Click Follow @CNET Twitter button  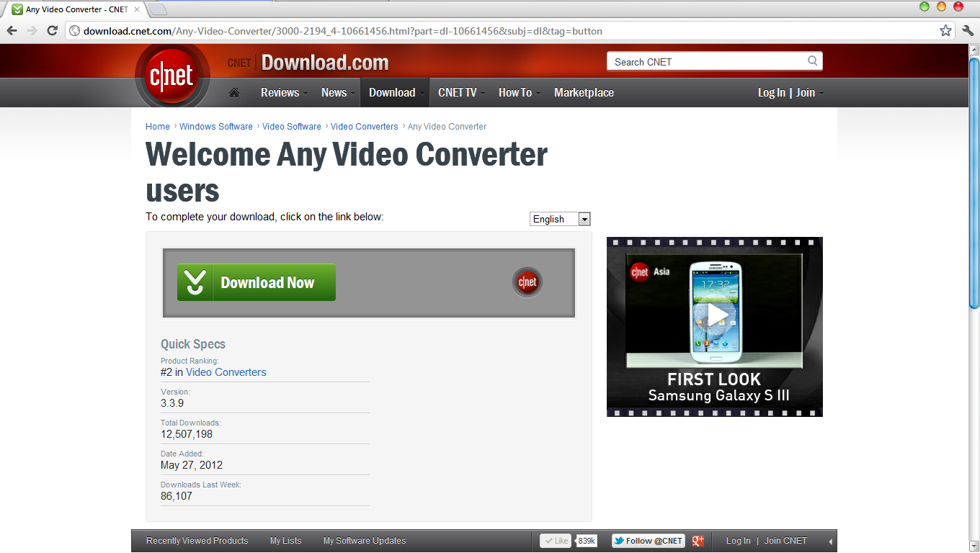(648, 541)
